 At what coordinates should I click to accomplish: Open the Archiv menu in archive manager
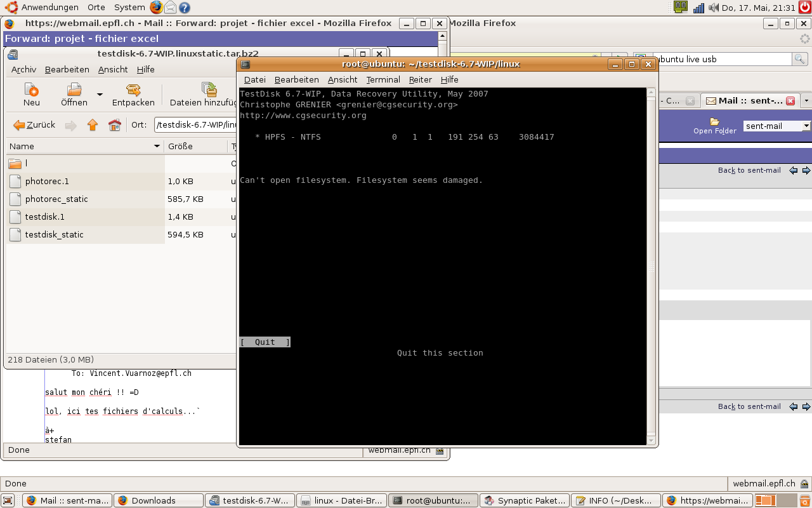tap(23, 70)
